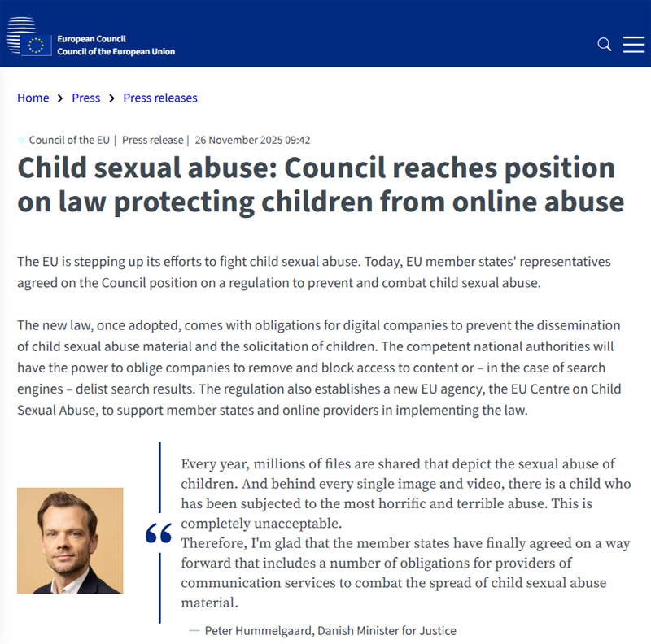The width and height of the screenshot is (651, 644).
Task: Navigate to Press releases breadcrumb
Action: pyautogui.click(x=160, y=98)
